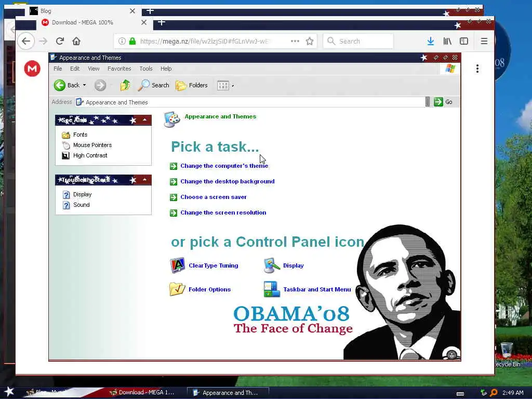The width and height of the screenshot is (532, 399).
Task: Change the screen resolution link
Action: [223, 212]
